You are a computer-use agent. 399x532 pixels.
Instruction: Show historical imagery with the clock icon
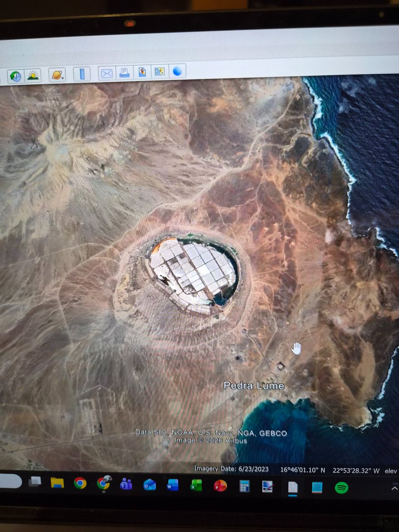[x=16, y=75]
